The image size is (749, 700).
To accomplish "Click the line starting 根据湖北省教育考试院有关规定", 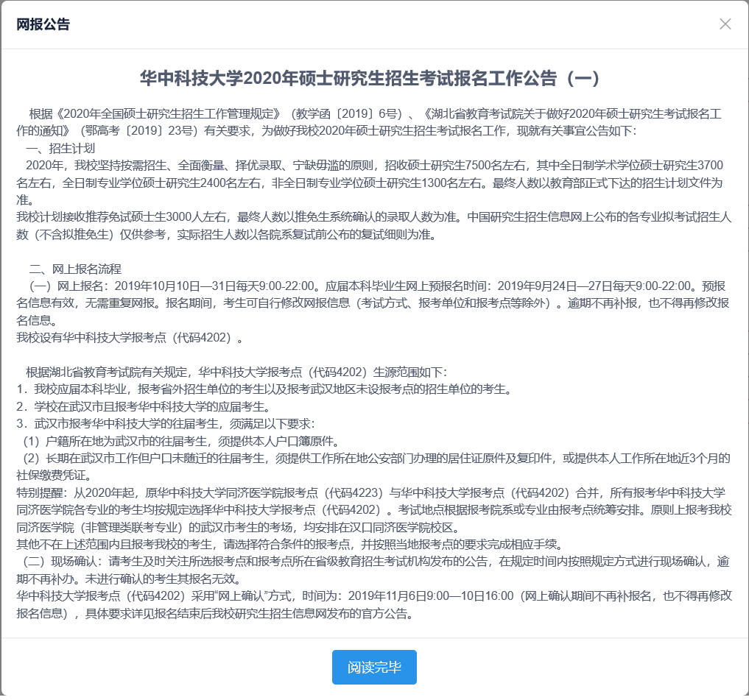I will point(236,372).
